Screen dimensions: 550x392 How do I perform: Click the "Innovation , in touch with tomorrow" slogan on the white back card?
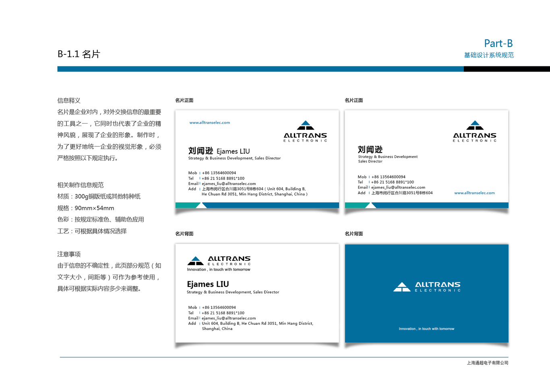click(x=219, y=270)
